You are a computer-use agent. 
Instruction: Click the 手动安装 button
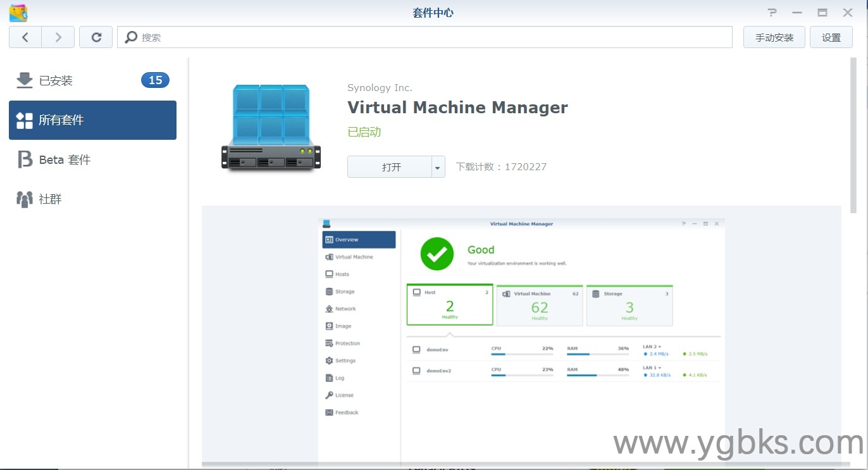774,37
